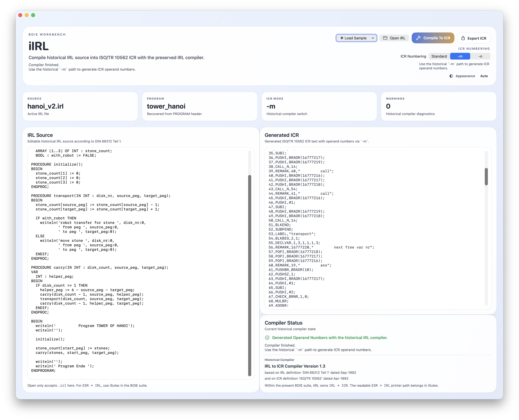This screenshot has height=420, width=519.
Task: Click the hammer icon on Compile To ICR
Action: coord(419,38)
